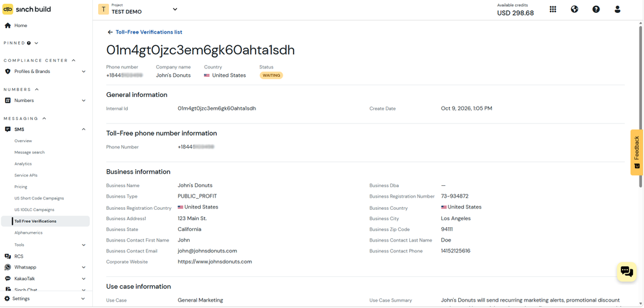
Task: Expand the Profiles & Brands menu chevron
Action: pos(83,72)
